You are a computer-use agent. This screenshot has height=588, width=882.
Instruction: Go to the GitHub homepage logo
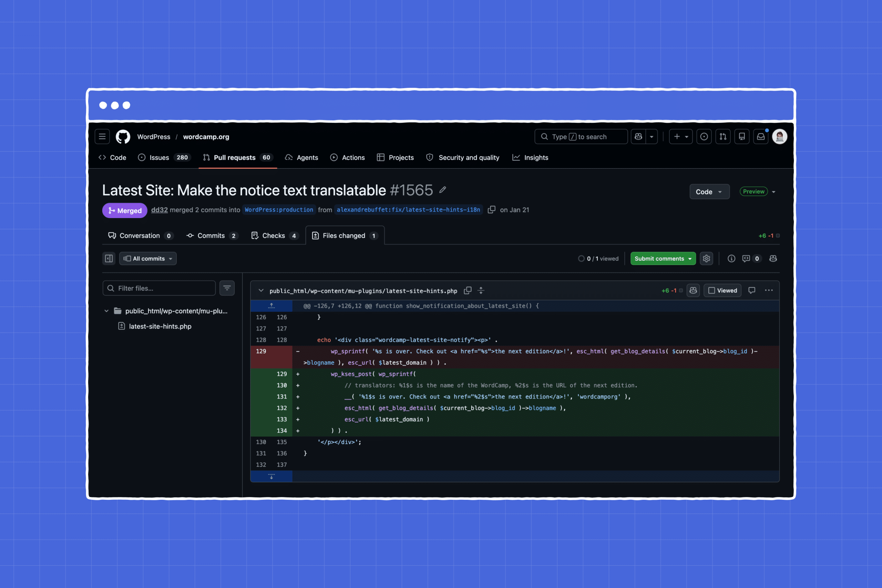tap(123, 136)
